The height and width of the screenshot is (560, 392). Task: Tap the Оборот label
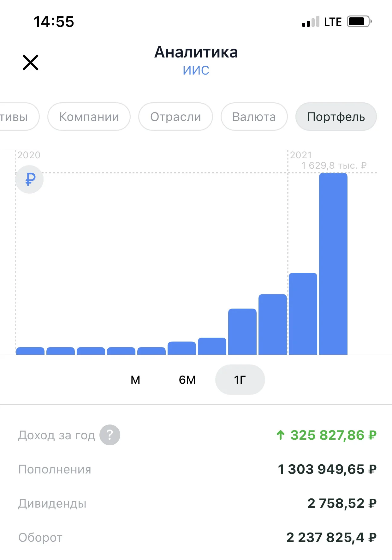pyautogui.click(x=40, y=538)
